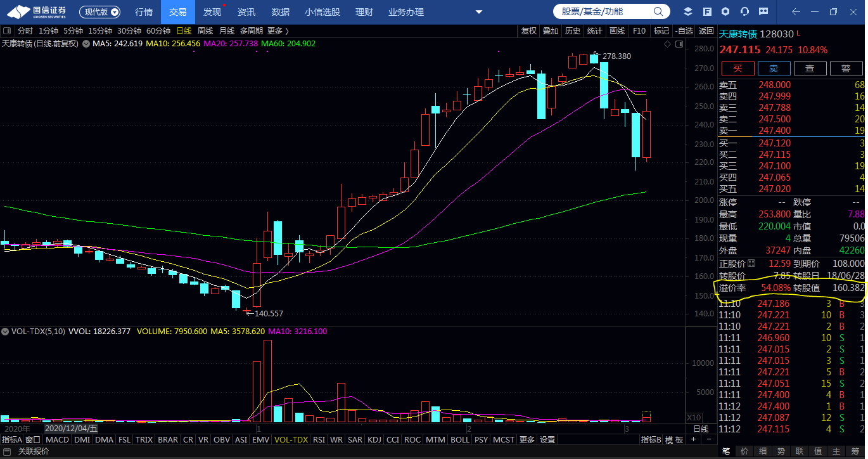Open 更多 indicators list in bottom bar
The height and width of the screenshot is (459, 868).
[527, 439]
